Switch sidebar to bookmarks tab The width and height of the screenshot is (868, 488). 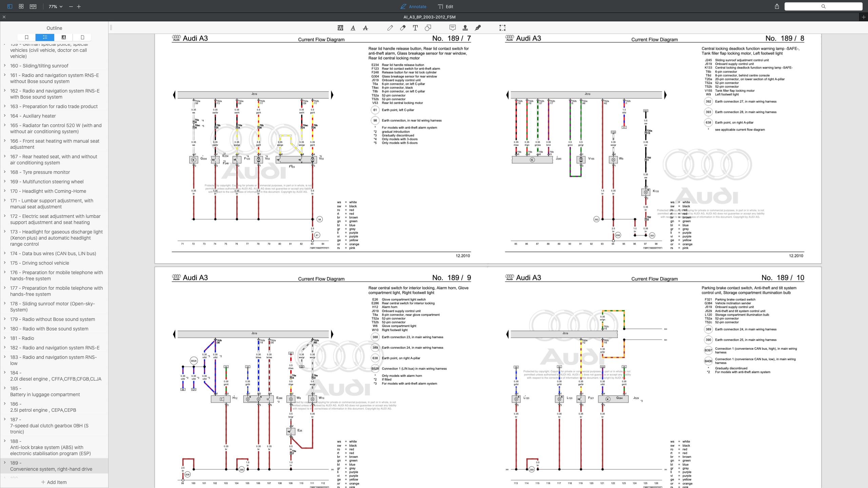[27, 37]
